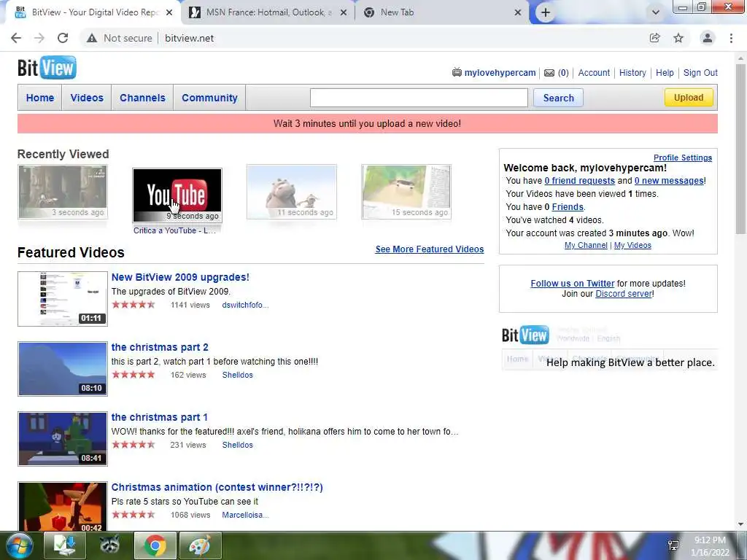The height and width of the screenshot is (560, 747).
Task: Open the raccoon taskbar icon
Action: point(109,545)
